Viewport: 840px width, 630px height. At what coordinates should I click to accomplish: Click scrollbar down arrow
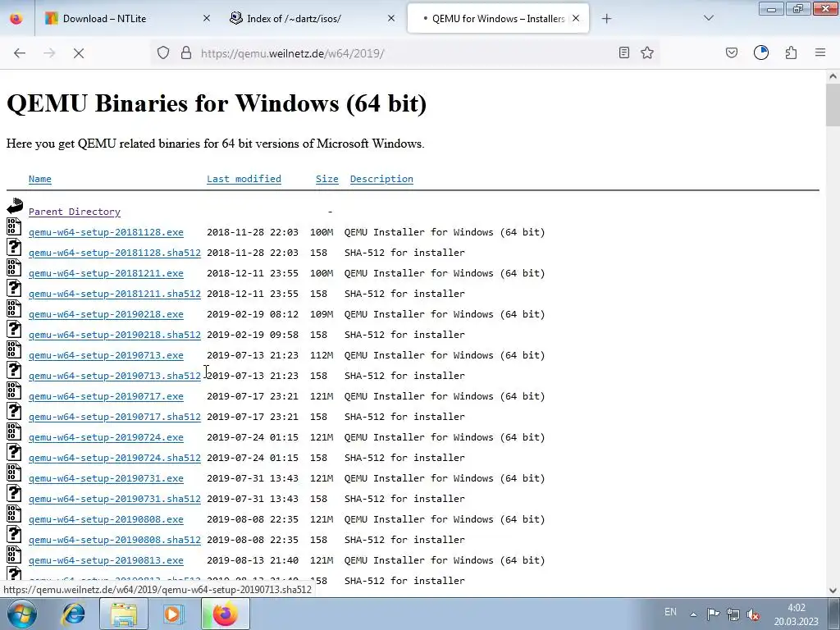point(833,591)
